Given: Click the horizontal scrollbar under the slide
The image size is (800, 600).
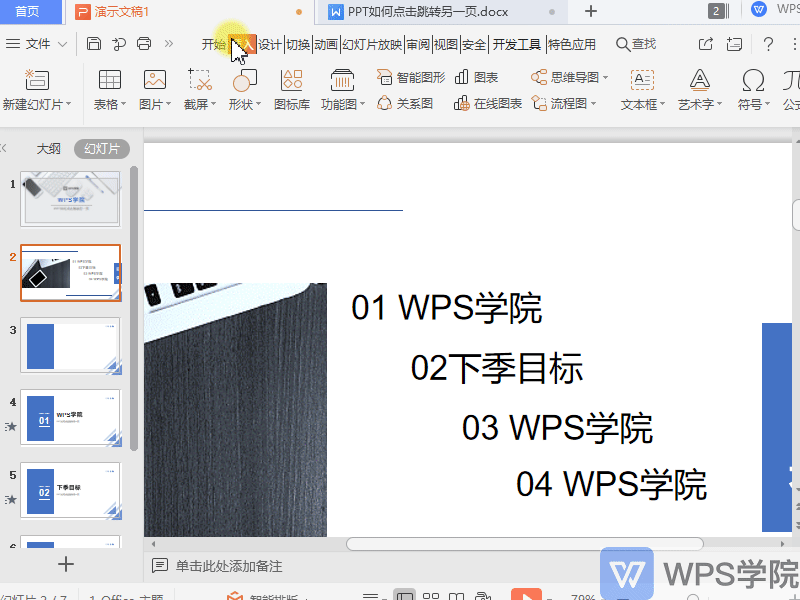Looking at the screenshot, I should coord(524,544).
